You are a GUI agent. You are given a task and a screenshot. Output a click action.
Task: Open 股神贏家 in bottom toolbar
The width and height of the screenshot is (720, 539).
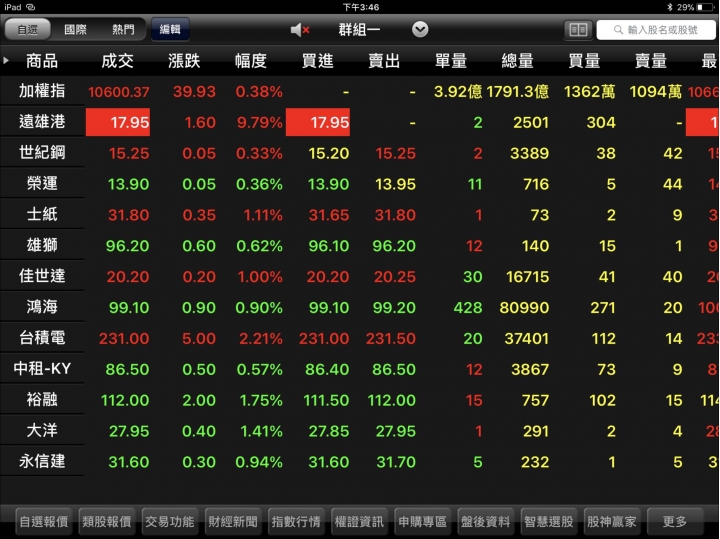612,522
